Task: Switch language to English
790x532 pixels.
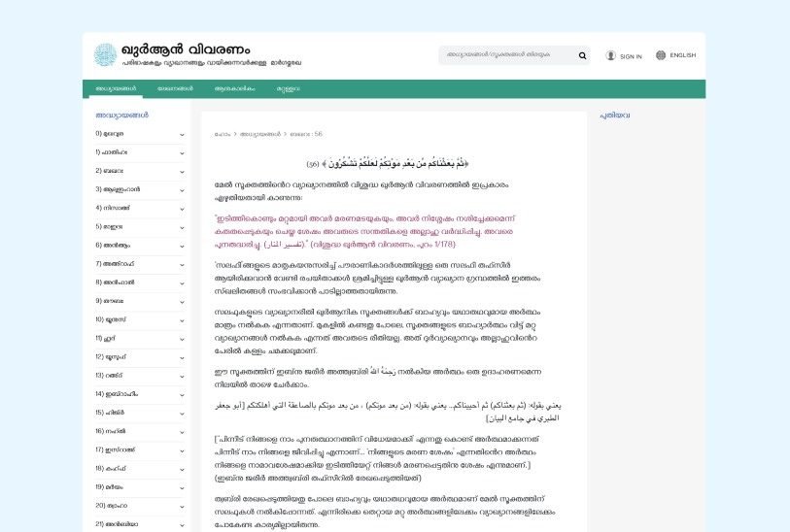Action: tap(682, 55)
